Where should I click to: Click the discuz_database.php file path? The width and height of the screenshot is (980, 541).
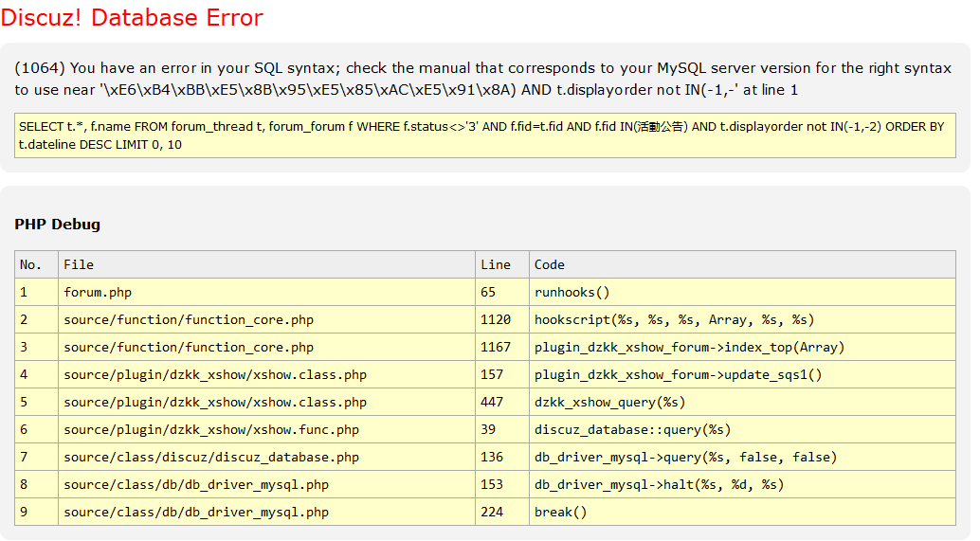click(x=211, y=457)
